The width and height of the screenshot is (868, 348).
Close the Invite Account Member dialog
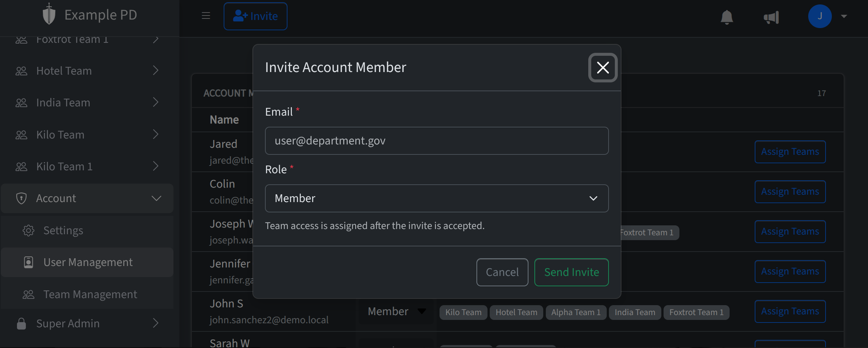(x=603, y=68)
